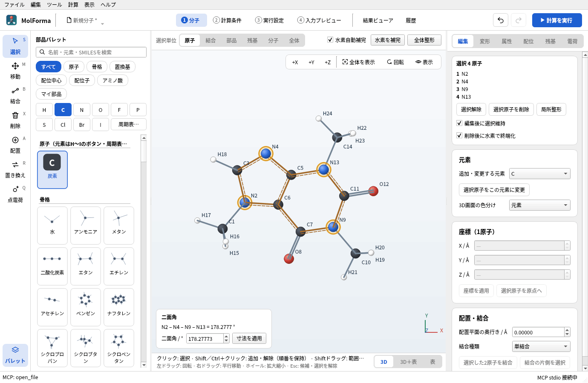Pick the 二酸化炭素 skeleton thumbnail
The image size is (588, 383).
52,266
